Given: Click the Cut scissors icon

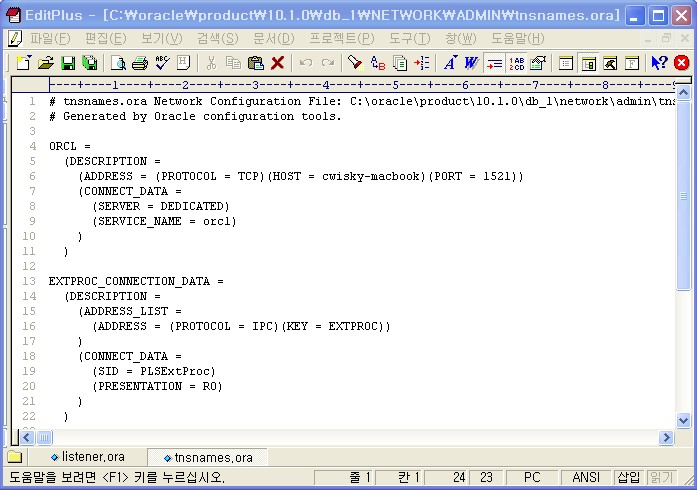Looking at the screenshot, I should pyautogui.click(x=212, y=63).
